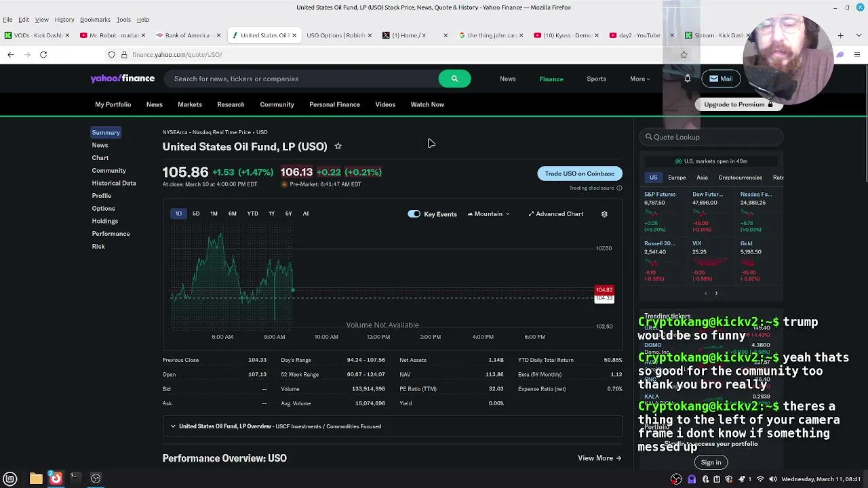
Task: Open the file manager from taskbar
Action: coord(36,479)
